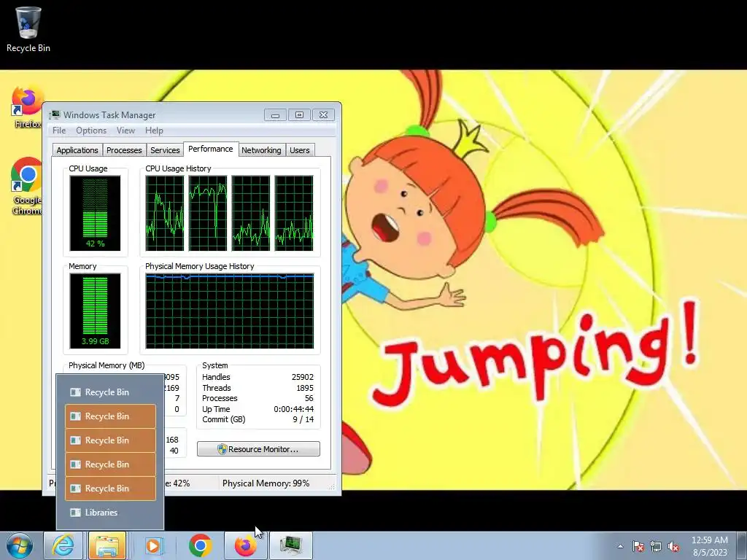Close the Windows Task Manager window
This screenshot has height=560, width=747.
[323, 114]
